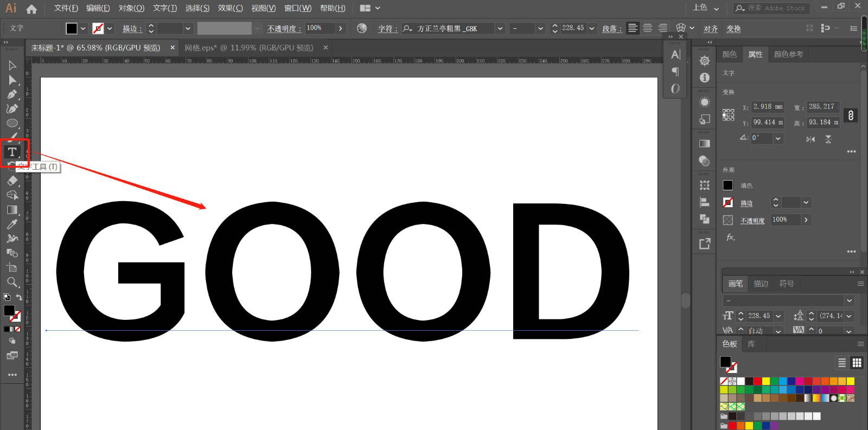Viewport: 868px width, 430px height.
Task: Open the font style dropdown
Action: (540, 28)
